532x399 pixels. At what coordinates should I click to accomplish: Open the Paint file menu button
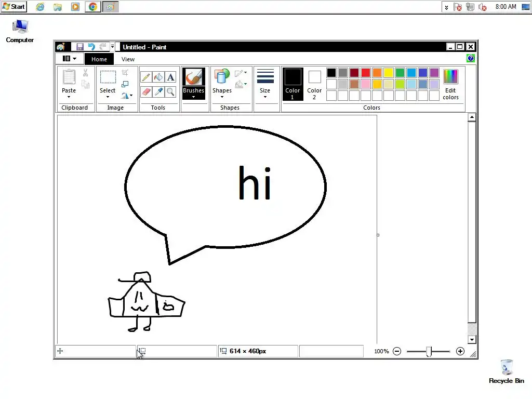tap(70, 59)
